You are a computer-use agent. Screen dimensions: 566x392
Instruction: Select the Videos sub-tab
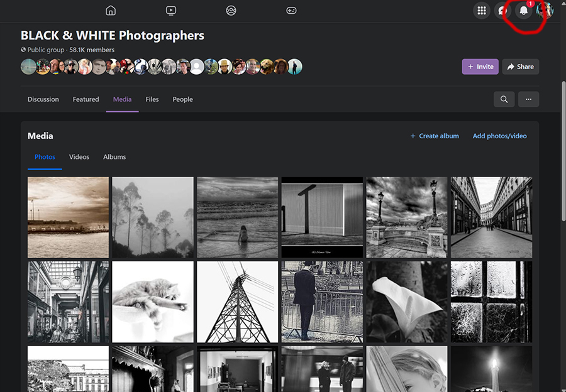[79, 157]
